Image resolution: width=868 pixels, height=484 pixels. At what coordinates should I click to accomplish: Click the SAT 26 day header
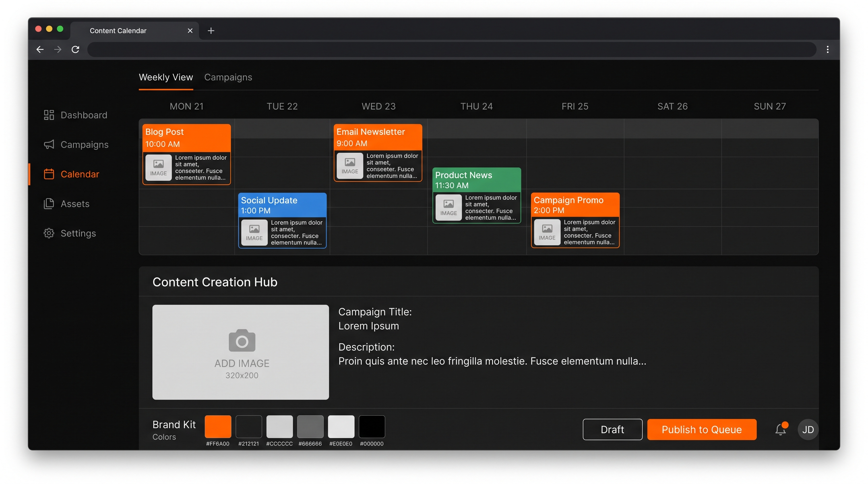point(672,107)
